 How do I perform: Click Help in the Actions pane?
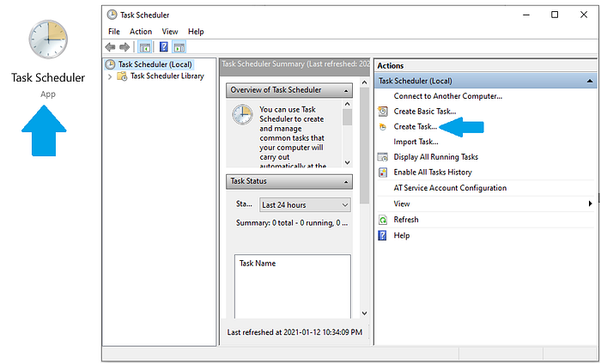(x=402, y=235)
